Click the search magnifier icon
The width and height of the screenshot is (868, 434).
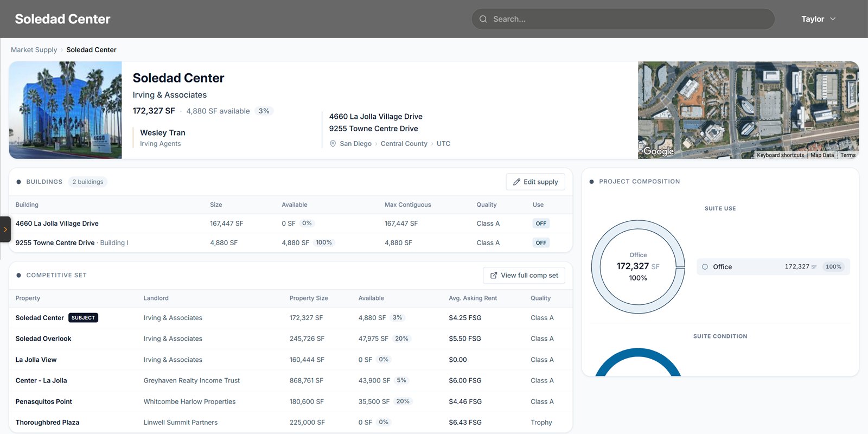[483, 19]
